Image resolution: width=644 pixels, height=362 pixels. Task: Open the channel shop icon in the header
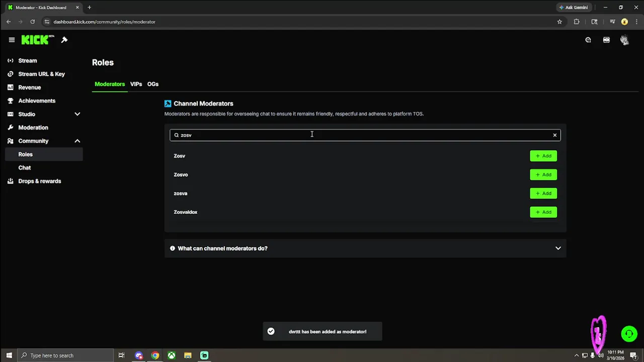point(606,40)
